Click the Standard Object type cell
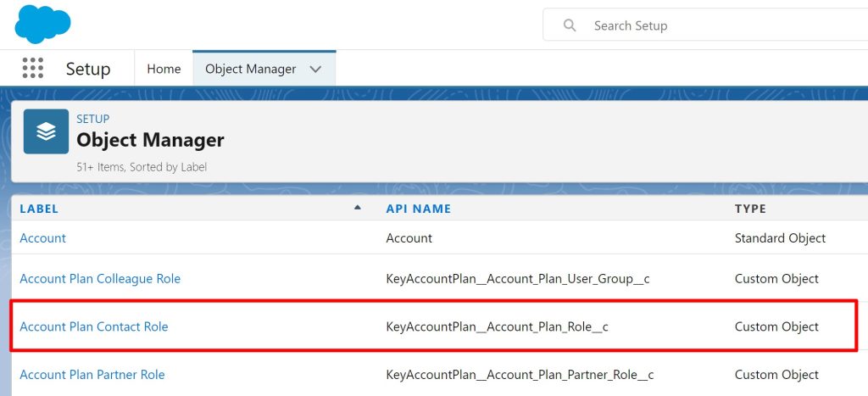The height and width of the screenshot is (396, 868). click(780, 238)
